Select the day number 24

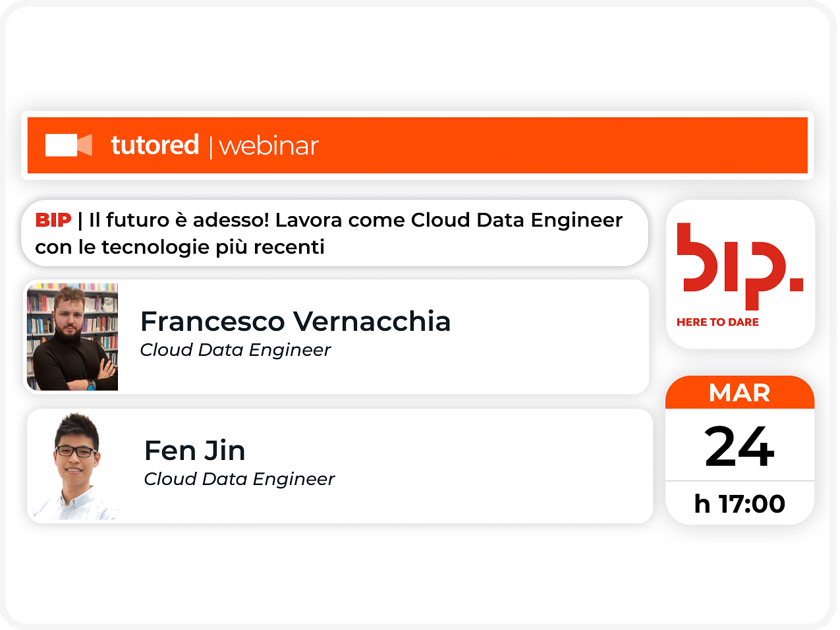[x=740, y=447]
